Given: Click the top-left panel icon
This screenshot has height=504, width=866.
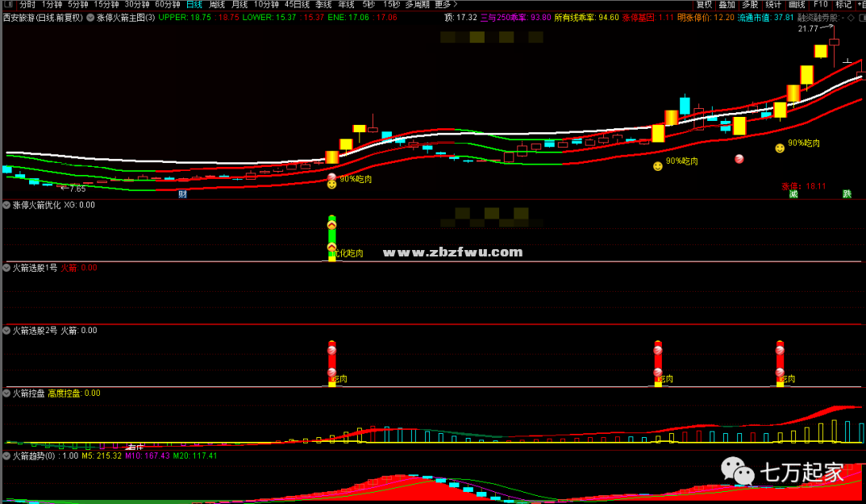Looking at the screenshot, I should pyautogui.click(x=8, y=4).
